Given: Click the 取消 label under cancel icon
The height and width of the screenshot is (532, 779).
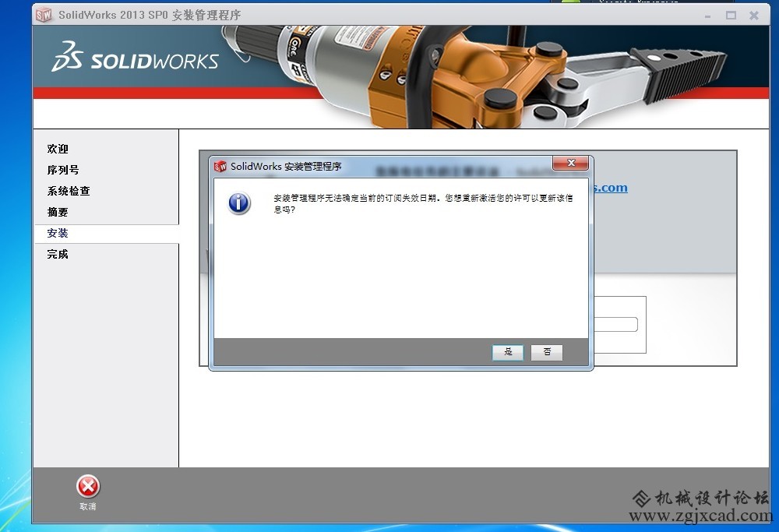Looking at the screenshot, I should pyautogui.click(x=88, y=506).
